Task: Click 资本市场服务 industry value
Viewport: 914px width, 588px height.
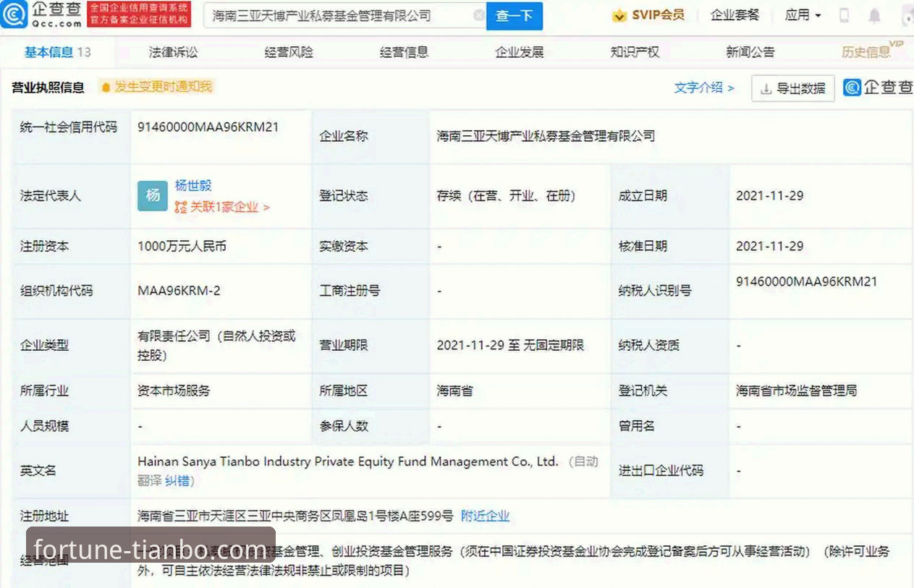Action: pos(174,391)
